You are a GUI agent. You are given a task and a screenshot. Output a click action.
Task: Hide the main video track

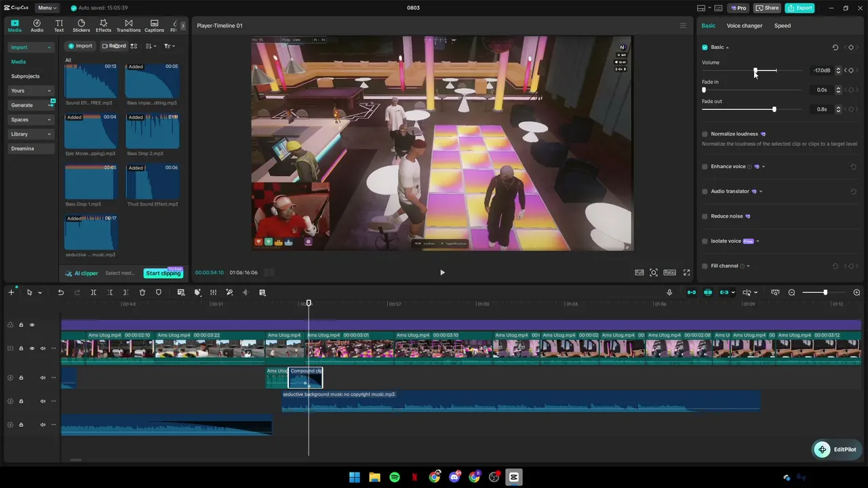tap(32, 349)
